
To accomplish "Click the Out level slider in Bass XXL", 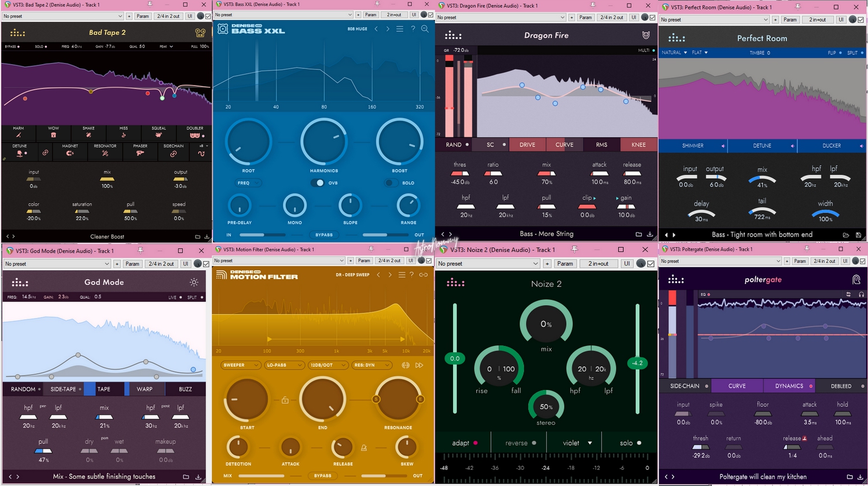I will click(x=385, y=235).
